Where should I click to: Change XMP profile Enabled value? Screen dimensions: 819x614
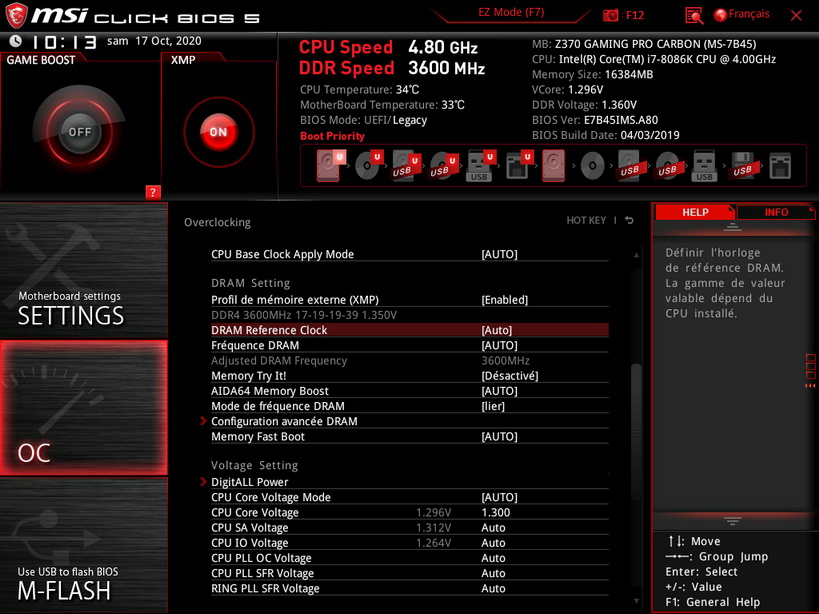504,300
